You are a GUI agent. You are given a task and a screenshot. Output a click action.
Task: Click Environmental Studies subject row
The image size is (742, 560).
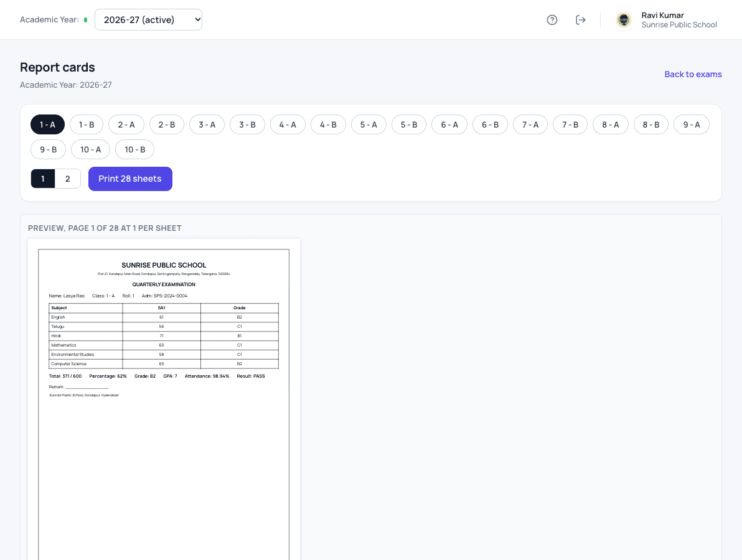click(x=164, y=354)
